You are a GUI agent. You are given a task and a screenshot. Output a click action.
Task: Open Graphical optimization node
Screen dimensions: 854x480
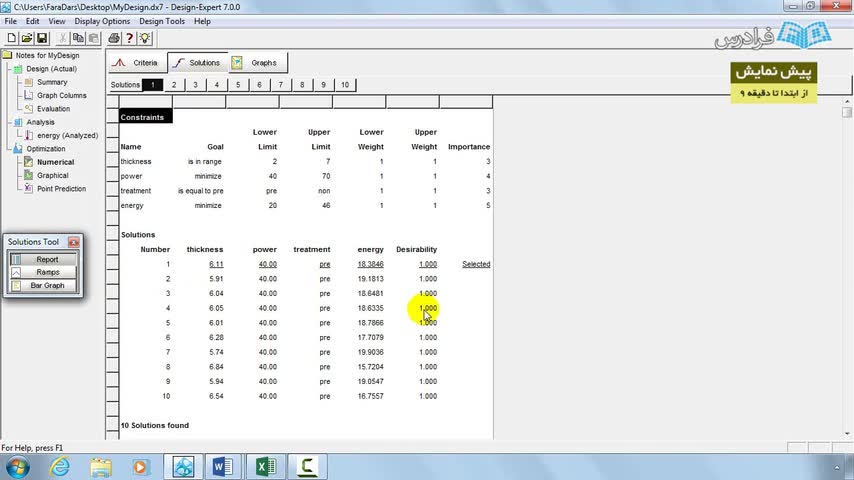pos(53,175)
